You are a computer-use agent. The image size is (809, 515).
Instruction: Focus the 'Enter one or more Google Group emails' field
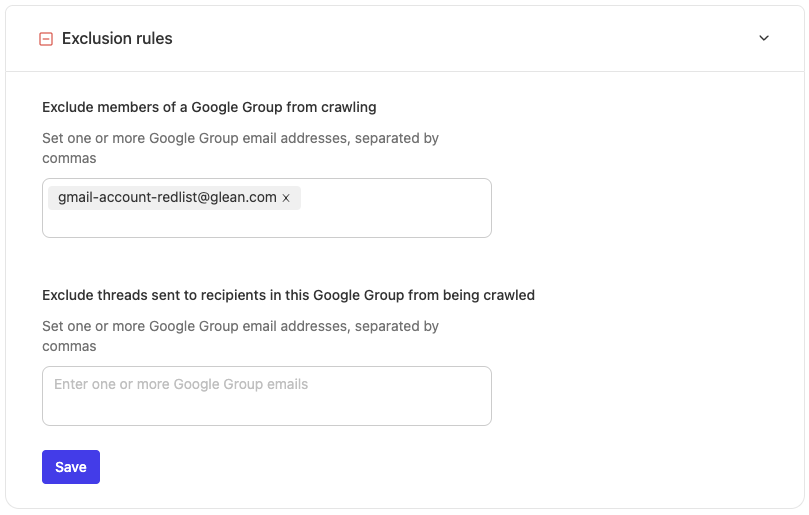[266, 396]
